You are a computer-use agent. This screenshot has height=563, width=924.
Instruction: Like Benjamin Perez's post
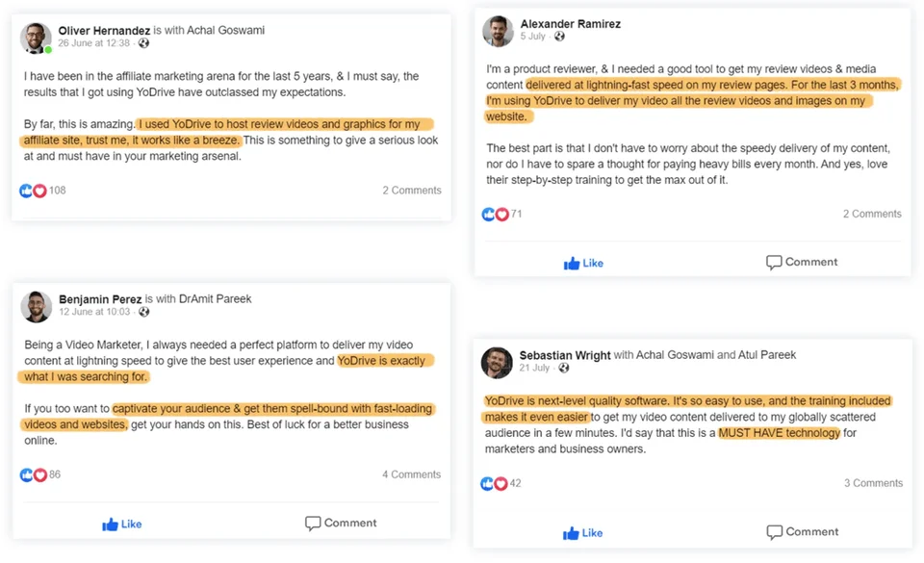pos(122,524)
